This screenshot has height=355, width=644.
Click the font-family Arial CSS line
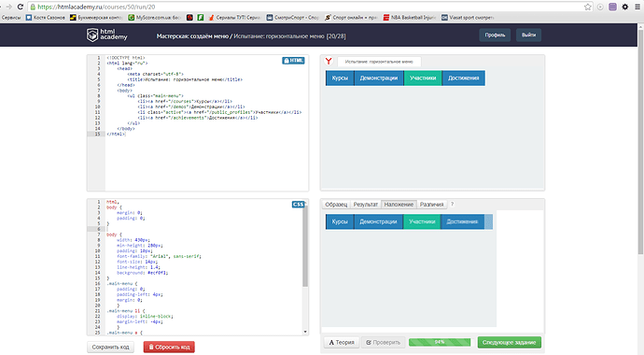pyautogui.click(x=159, y=256)
